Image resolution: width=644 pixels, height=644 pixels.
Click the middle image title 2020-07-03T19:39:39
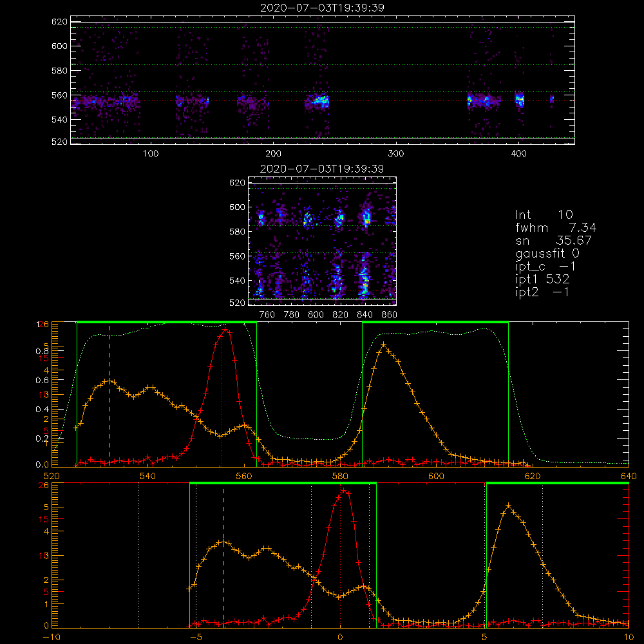(x=322, y=169)
